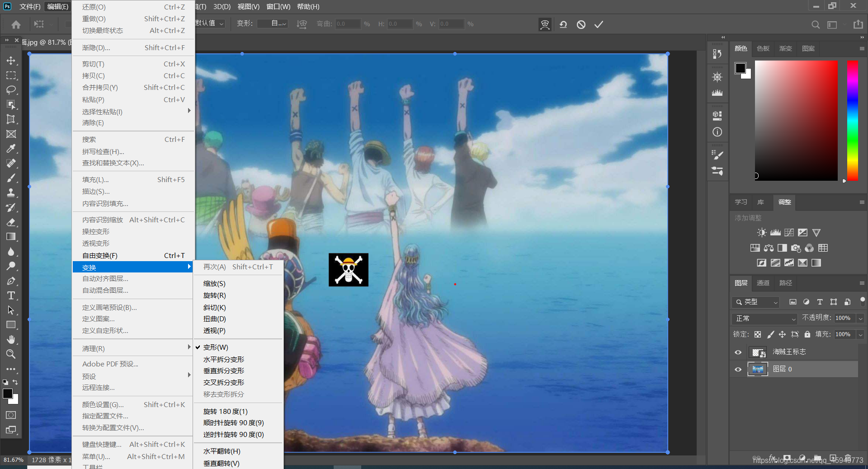868x469 pixels.
Task: Select the Eyedropper tool
Action: pyautogui.click(x=11, y=149)
